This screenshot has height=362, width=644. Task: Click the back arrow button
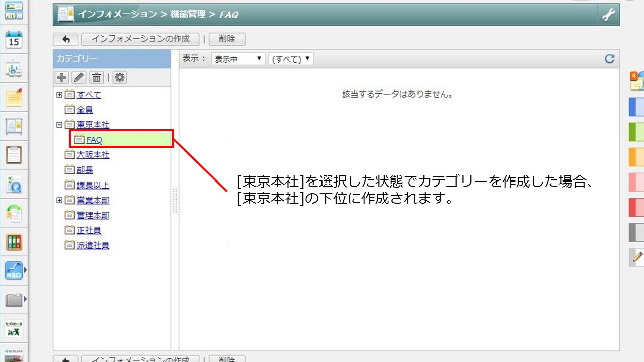(65, 39)
